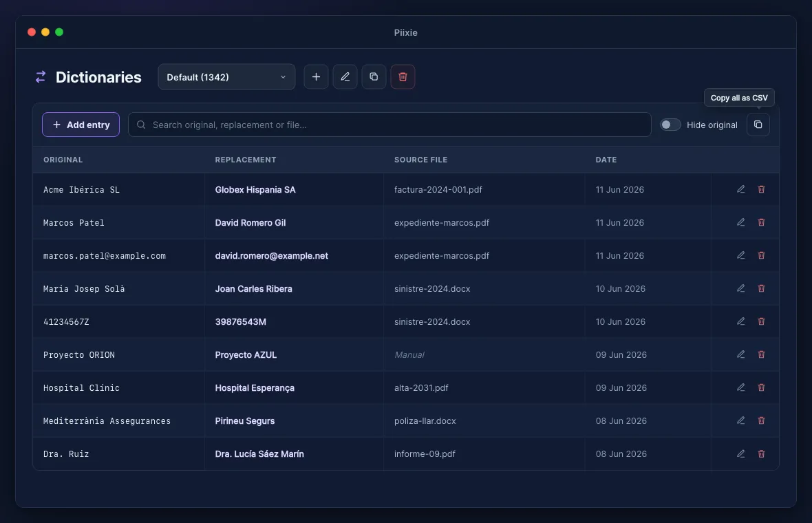Image resolution: width=812 pixels, height=523 pixels.
Task: Click the alta-2031.pdf source file
Action: (421, 388)
